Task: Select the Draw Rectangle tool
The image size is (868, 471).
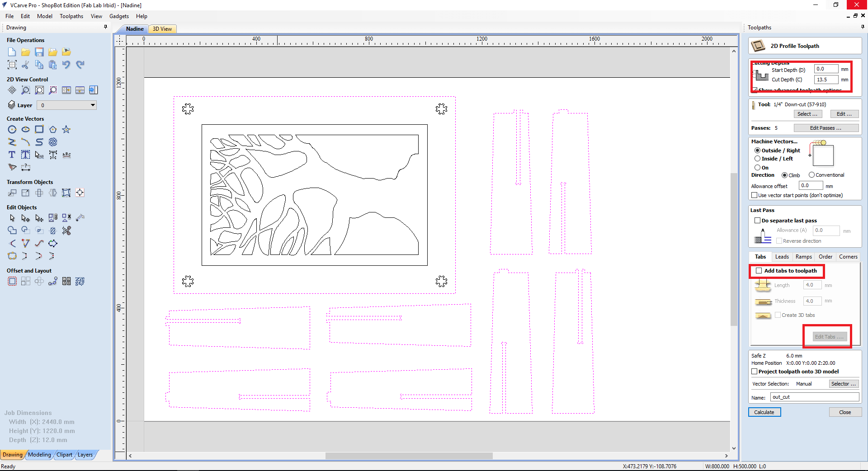Action: click(x=39, y=129)
